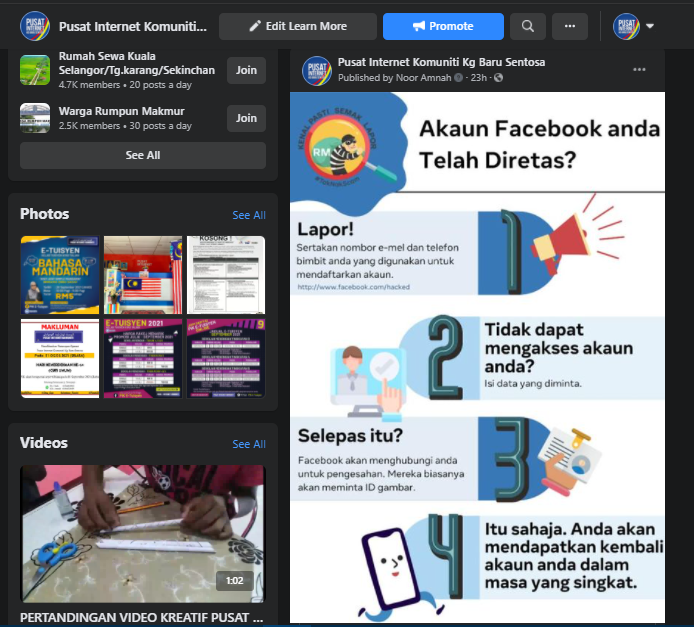Click the post author avatar icon

(316, 70)
